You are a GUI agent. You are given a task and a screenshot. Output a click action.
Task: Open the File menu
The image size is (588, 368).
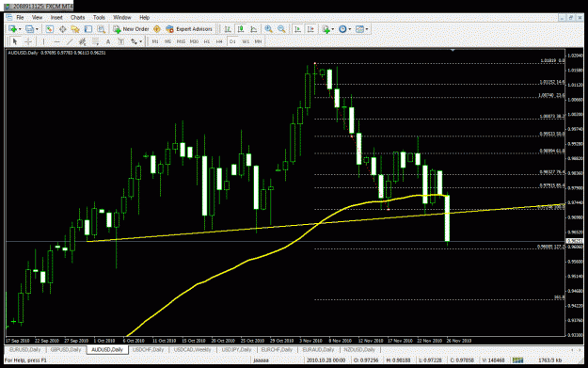(20, 17)
